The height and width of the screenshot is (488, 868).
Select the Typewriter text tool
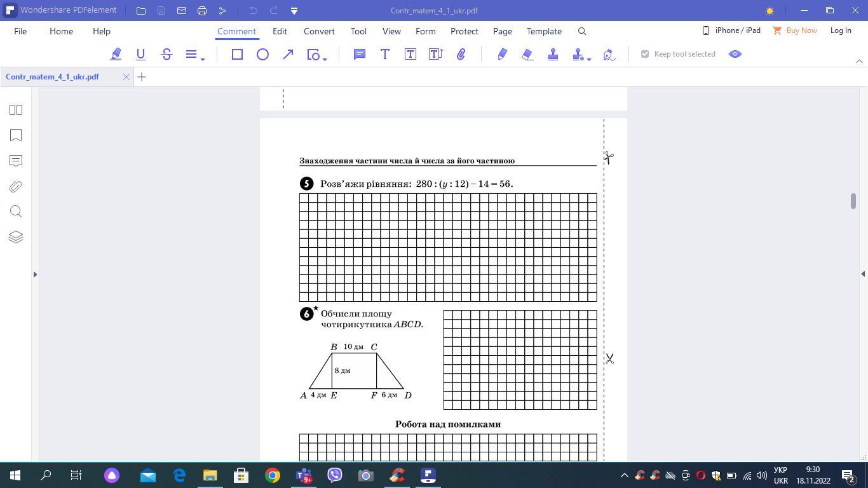pos(385,55)
